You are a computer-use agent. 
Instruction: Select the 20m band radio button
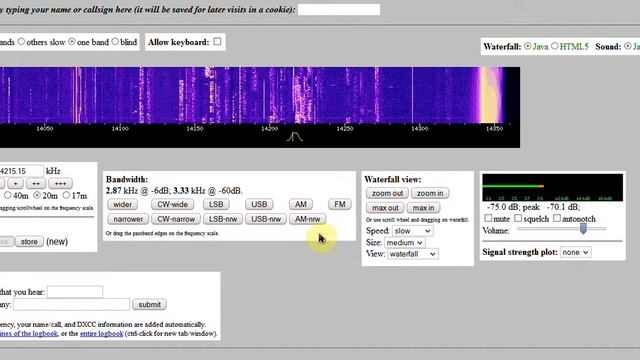37,196
